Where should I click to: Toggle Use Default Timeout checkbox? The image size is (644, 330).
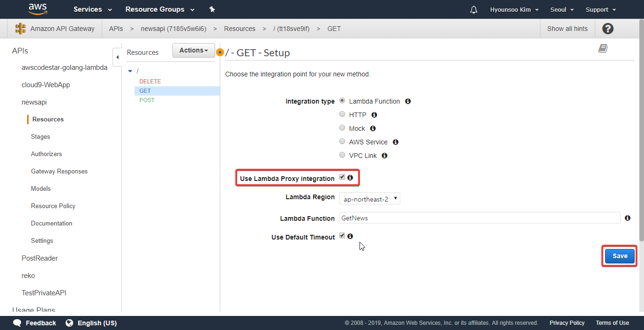(342, 236)
